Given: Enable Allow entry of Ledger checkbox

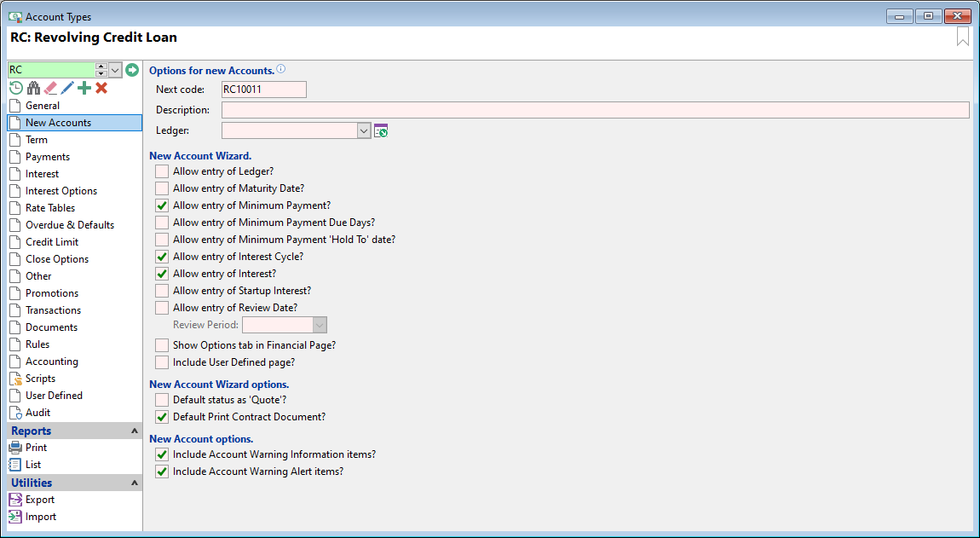Looking at the screenshot, I should pyautogui.click(x=162, y=171).
